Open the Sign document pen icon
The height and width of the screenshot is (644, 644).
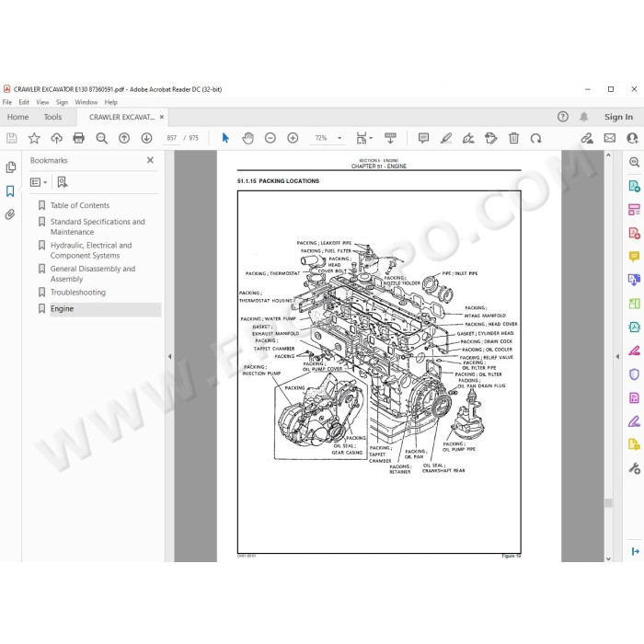[x=468, y=138]
